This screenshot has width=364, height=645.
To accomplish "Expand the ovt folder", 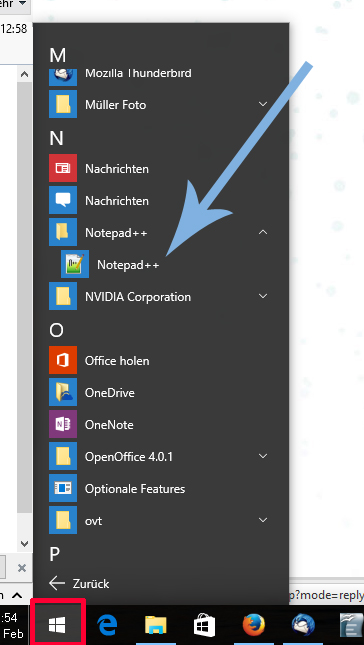I will point(263,520).
